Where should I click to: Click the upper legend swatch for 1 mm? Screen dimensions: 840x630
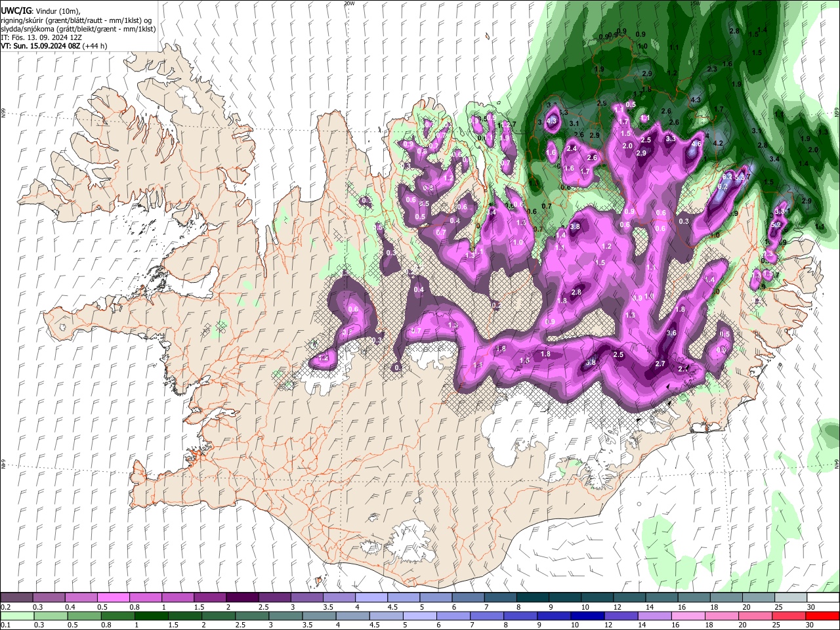pos(177,598)
